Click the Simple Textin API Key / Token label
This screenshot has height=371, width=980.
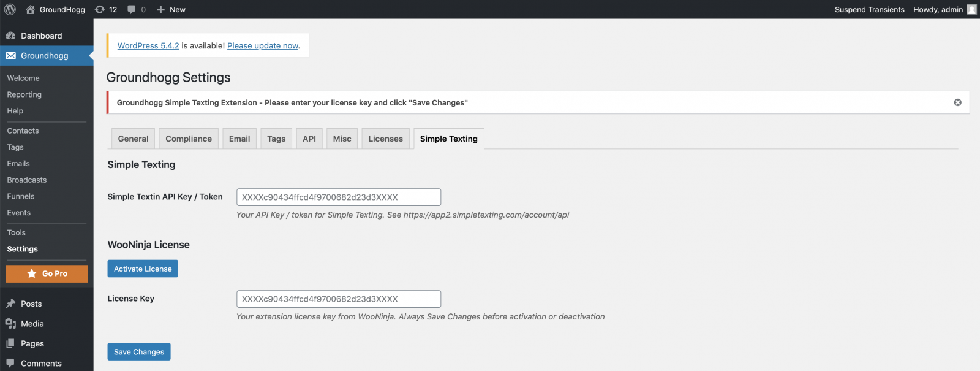tap(165, 197)
